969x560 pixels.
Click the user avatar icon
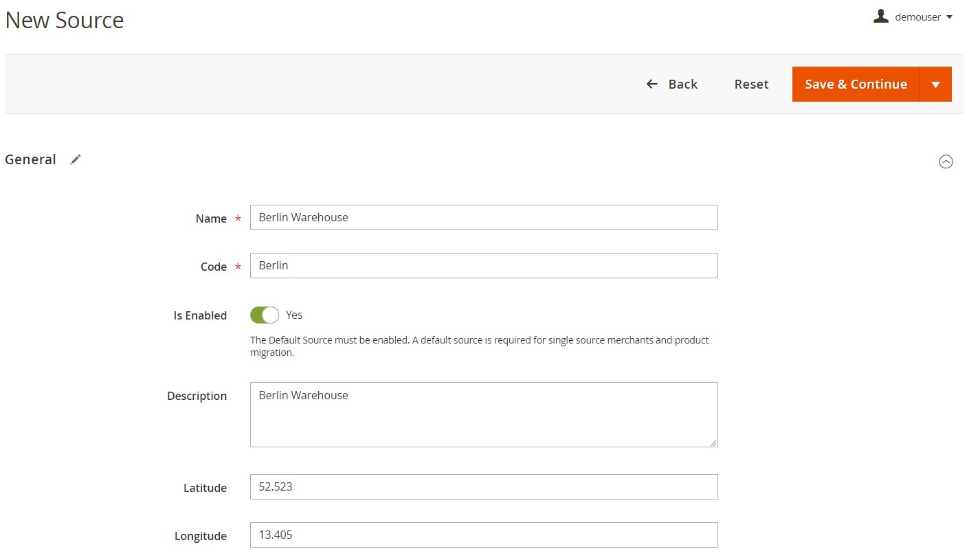pos(880,16)
